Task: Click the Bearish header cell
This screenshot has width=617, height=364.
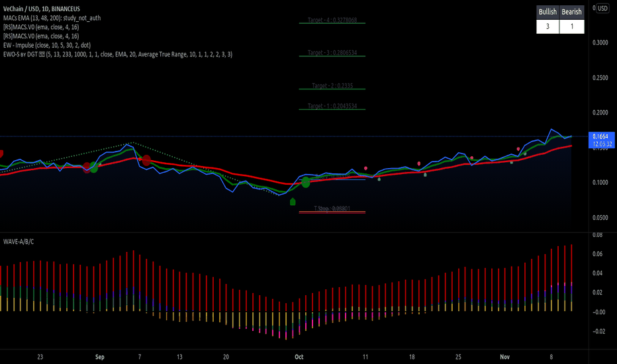Action: [x=571, y=12]
